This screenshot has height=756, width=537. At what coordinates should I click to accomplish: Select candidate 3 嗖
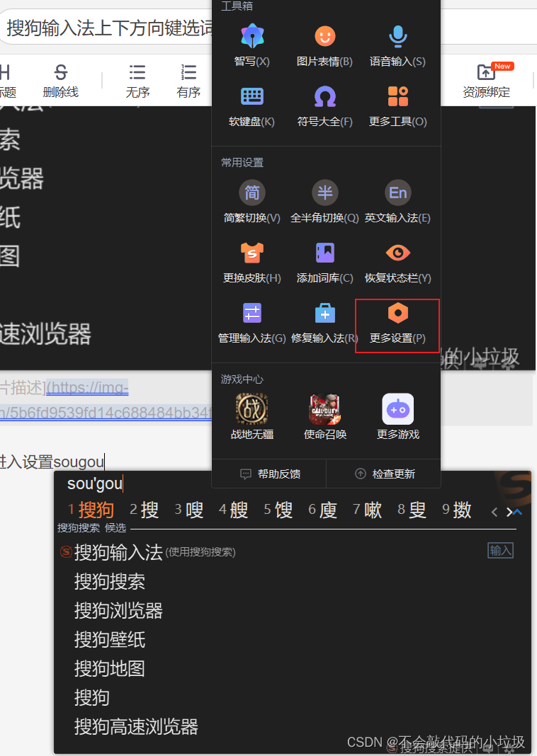click(x=188, y=510)
